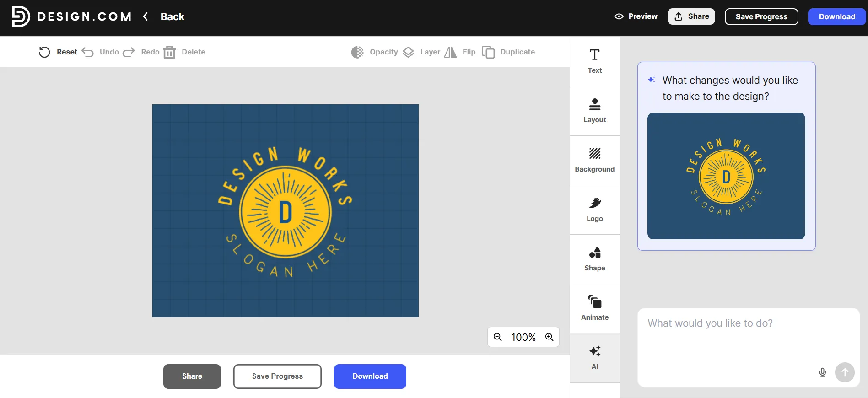Click the logo preview thumbnail in the AI chat
This screenshot has height=398, width=868.
pos(726,176)
